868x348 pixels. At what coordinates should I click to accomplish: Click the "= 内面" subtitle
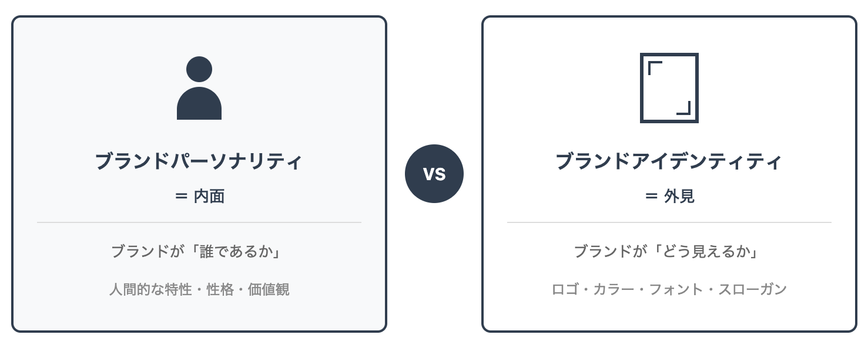(199, 196)
